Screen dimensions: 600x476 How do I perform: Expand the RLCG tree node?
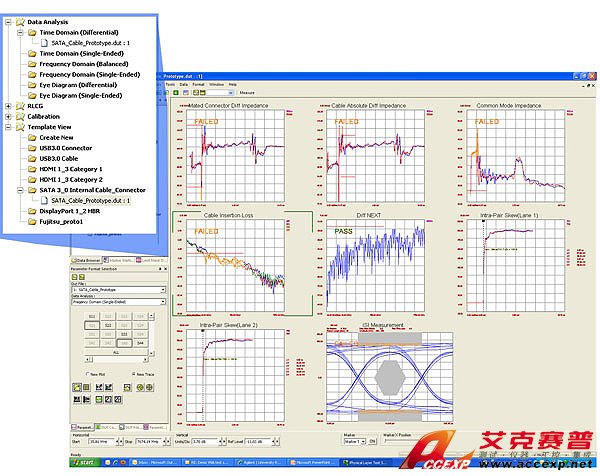(8, 105)
